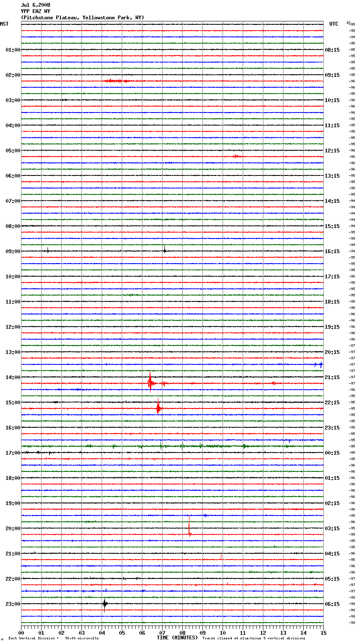Viewport: 357px width, 644px height.
Task: Click the '02:00' MST time label
Action: coord(13,75)
